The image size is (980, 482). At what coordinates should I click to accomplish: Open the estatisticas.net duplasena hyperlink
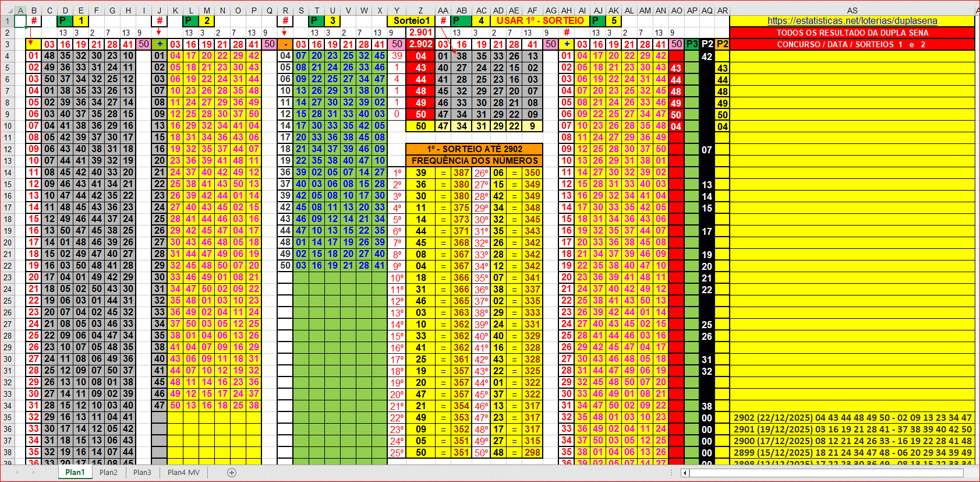pos(852,21)
